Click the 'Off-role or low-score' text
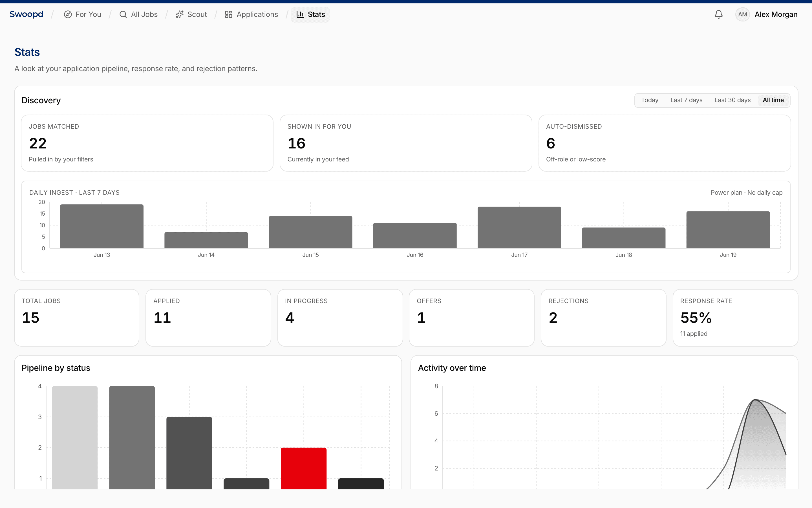Screen dimensions: 812x508 tap(575, 159)
